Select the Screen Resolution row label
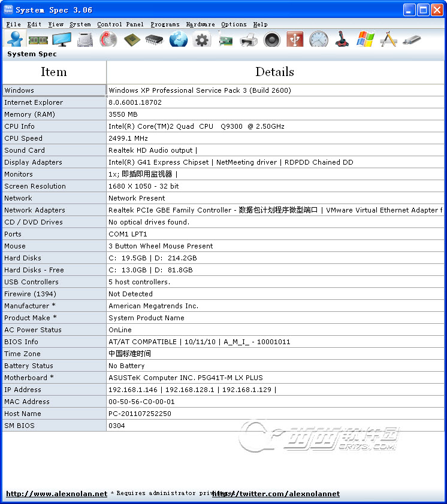The height and width of the screenshot is (504, 447). pos(54,186)
